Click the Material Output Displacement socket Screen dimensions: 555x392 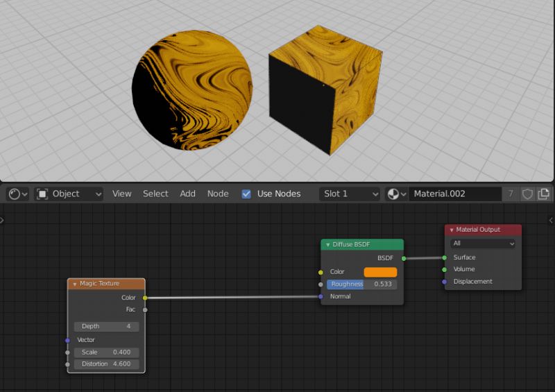tap(445, 282)
